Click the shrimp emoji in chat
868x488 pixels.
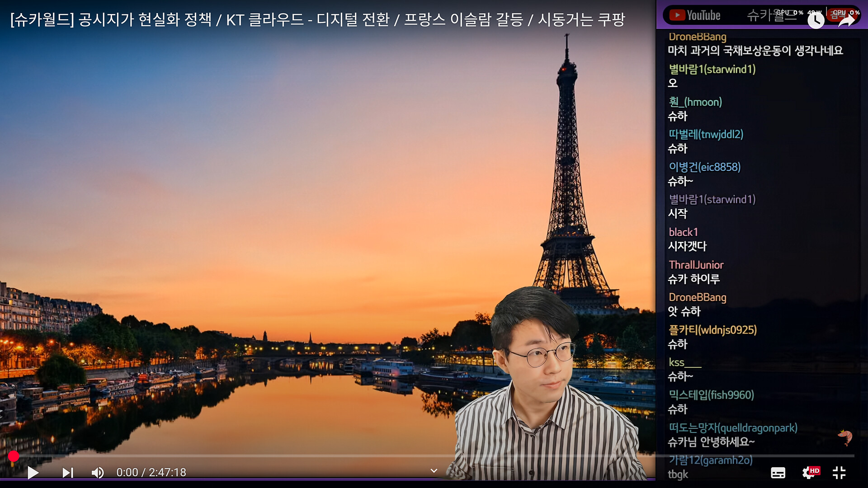point(844,436)
